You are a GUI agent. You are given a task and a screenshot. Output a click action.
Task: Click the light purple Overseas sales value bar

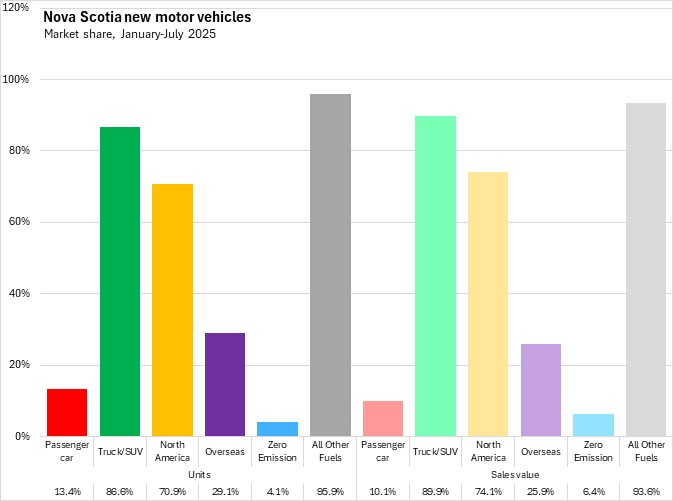point(540,390)
